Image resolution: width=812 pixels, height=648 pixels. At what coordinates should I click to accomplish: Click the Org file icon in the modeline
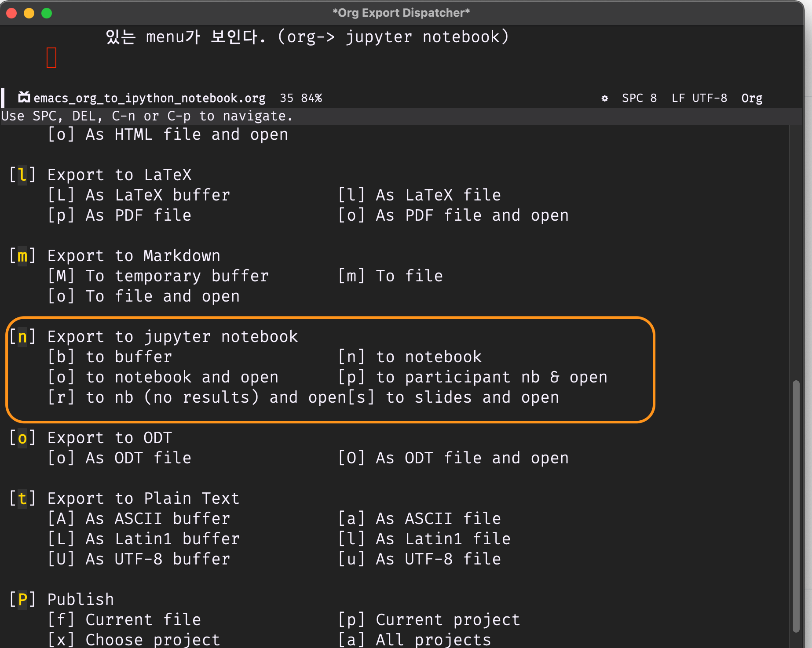point(24,97)
